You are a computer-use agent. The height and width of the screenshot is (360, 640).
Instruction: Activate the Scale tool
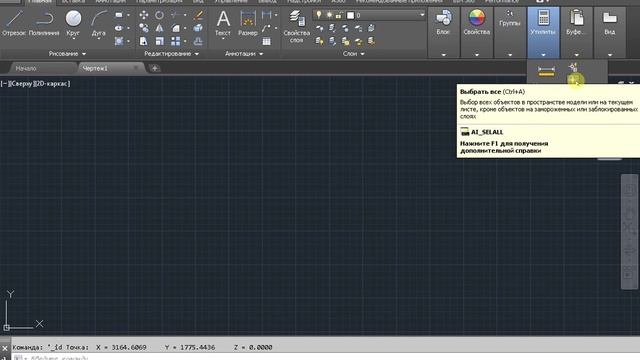pos(159,41)
